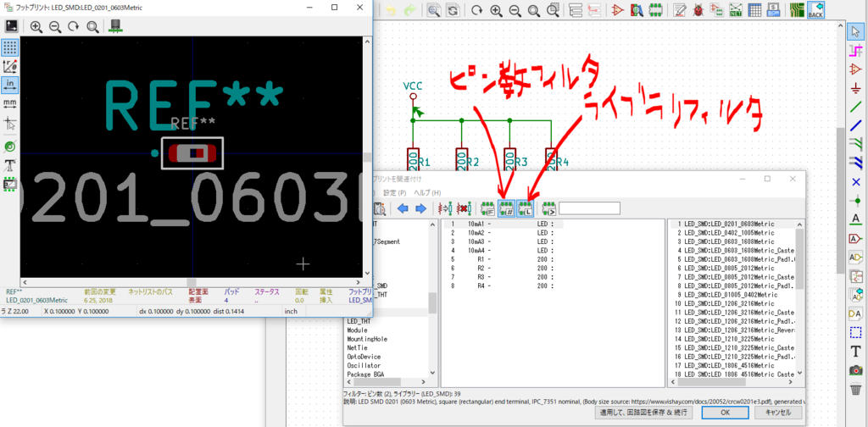Annotate schematic symbols
This screenshot has width=868, height=427.
[x=680, y=10]
